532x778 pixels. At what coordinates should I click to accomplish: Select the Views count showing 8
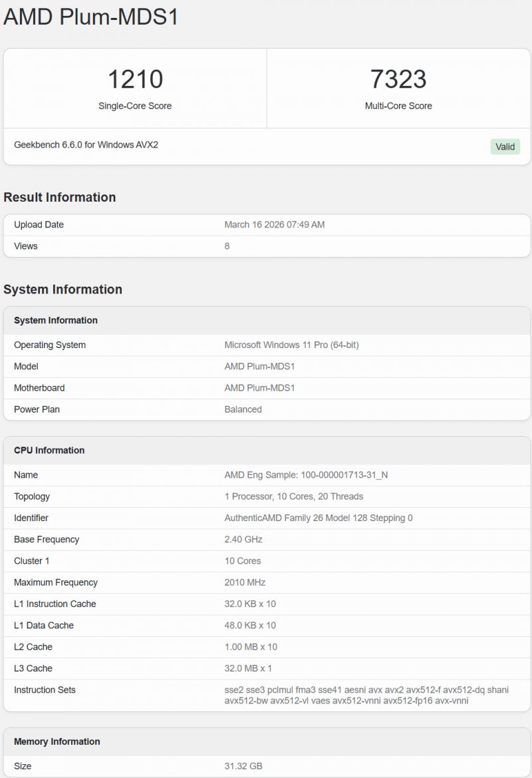point(227,246)
